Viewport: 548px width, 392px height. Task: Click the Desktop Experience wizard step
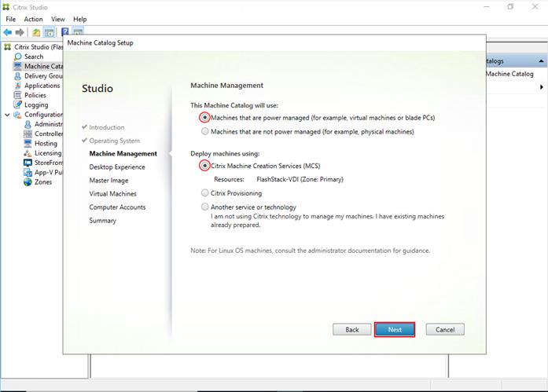point(117,167)
